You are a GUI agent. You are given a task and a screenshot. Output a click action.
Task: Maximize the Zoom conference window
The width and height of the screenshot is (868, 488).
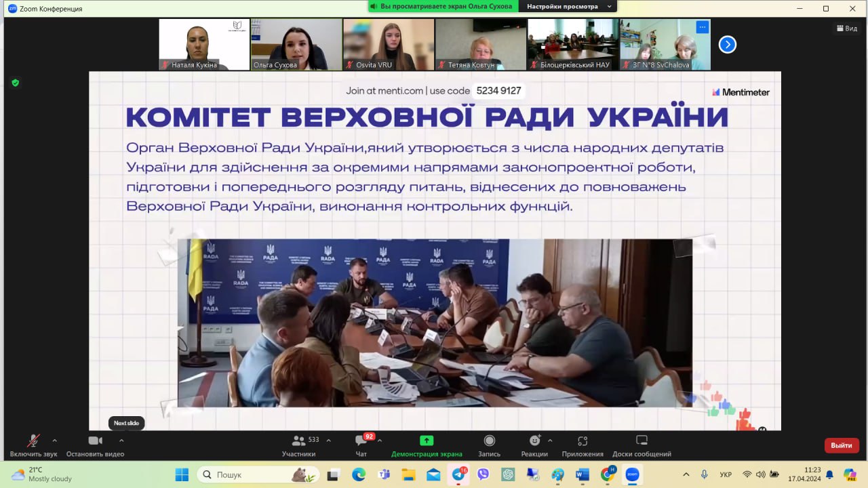[825, 9]
